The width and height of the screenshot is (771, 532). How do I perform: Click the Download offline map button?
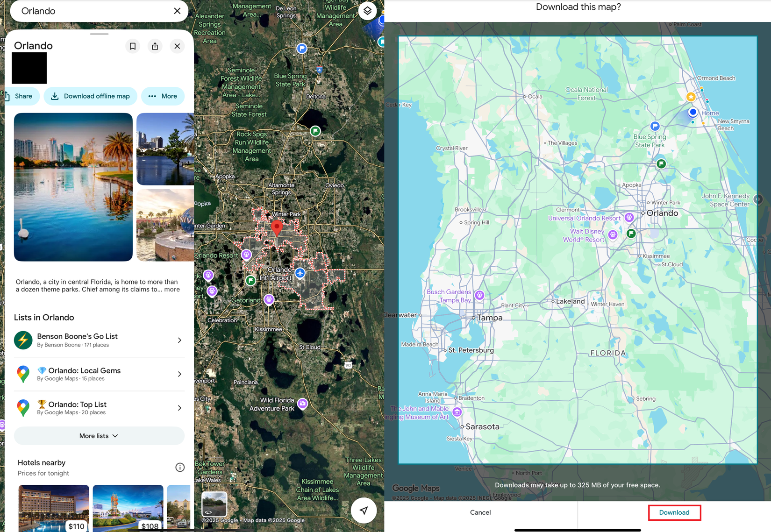pyautogui.click(x=90, y=96)
